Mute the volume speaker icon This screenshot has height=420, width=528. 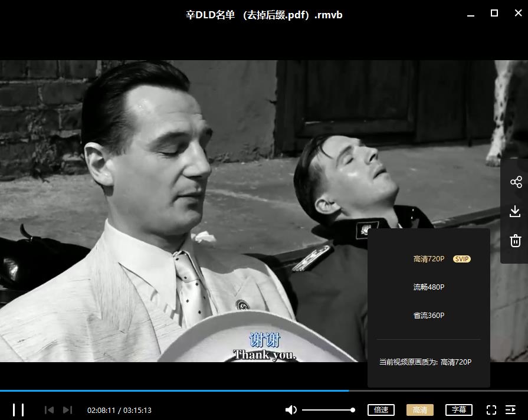coord(291,410)
